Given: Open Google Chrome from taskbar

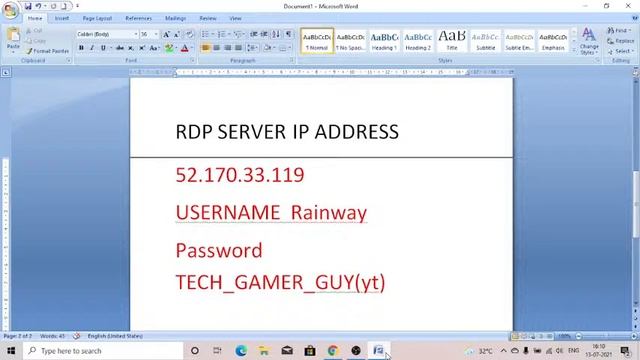Looking at the screenshot, I should 333,351.
